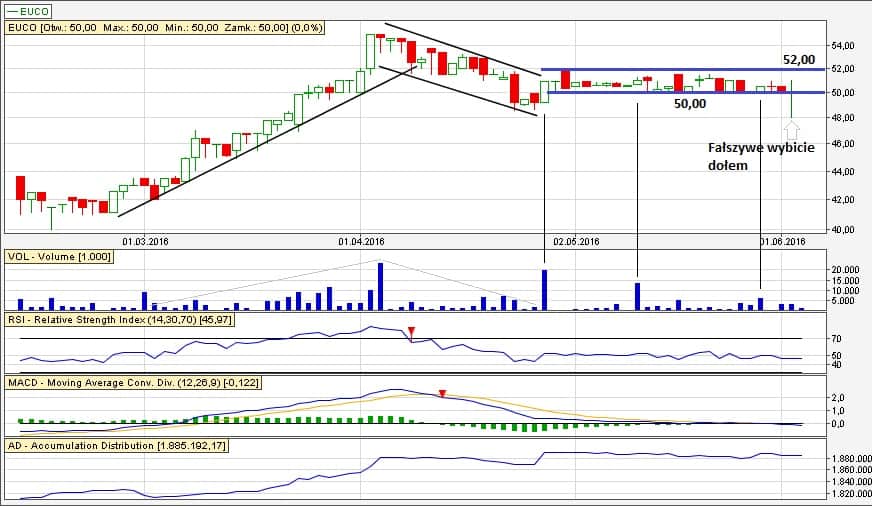
Task: Click the tallest volume bar in early April
Action: (x=380, y=286)
